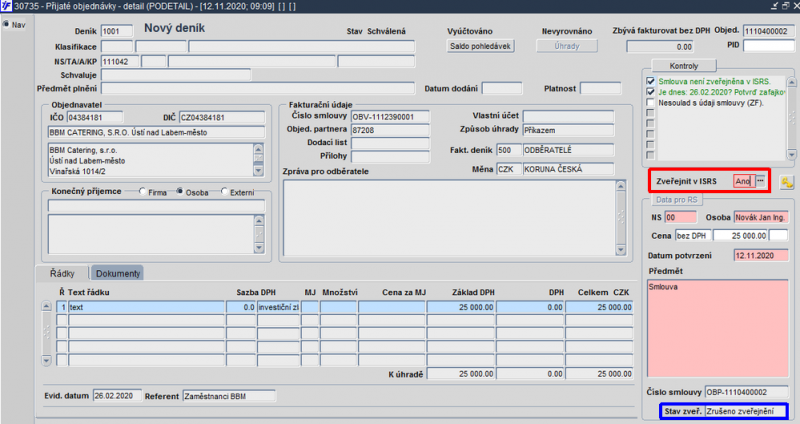
Task: Open the Data pro RS tab
Action: coord(676,199)
